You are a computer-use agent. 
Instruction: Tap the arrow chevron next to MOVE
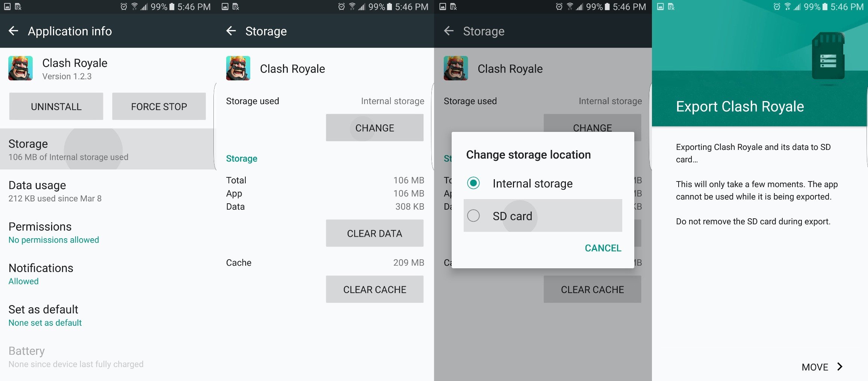840,367
